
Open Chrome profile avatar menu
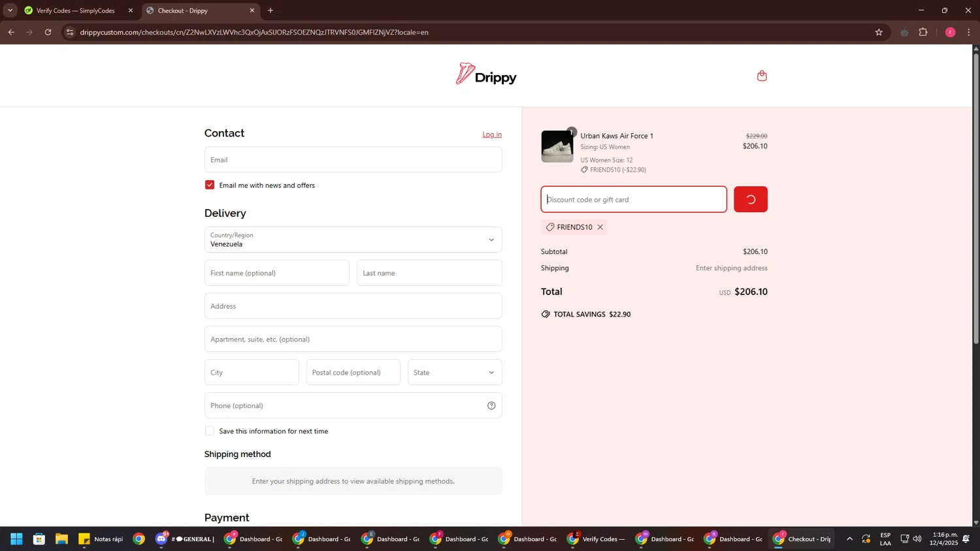950,32
